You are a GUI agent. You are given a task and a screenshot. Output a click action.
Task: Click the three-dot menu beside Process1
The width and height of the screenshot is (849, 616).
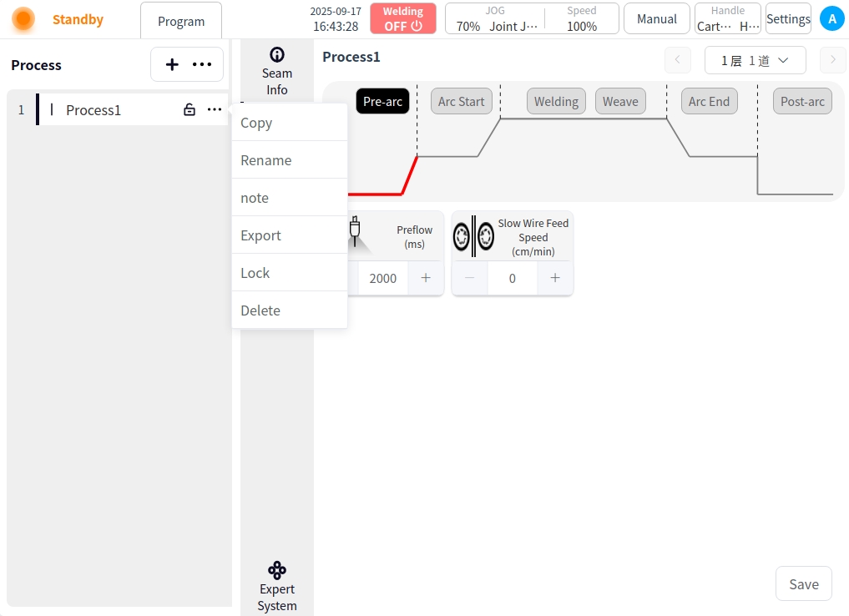(x=215, y=110)
